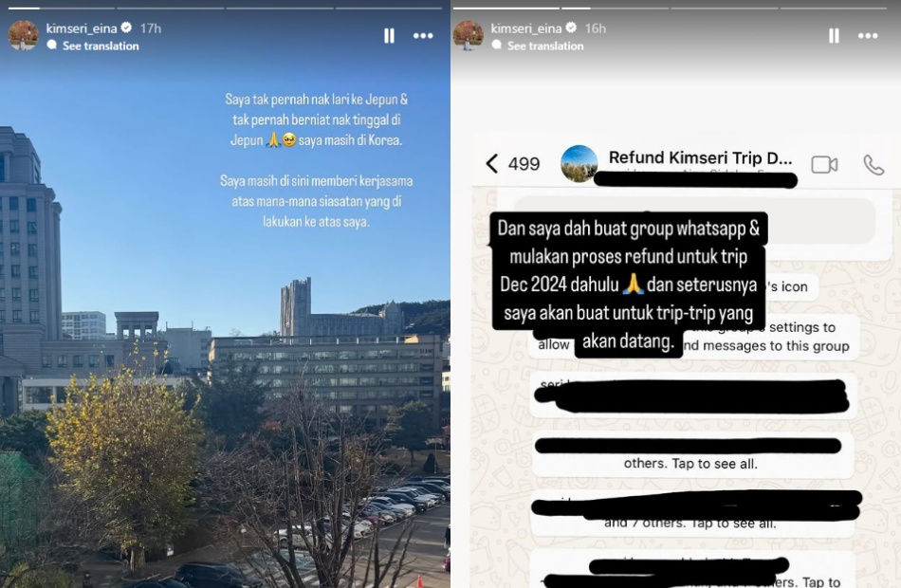
Task: Open kimseri_eina avatar on right story
Action: 469,35
